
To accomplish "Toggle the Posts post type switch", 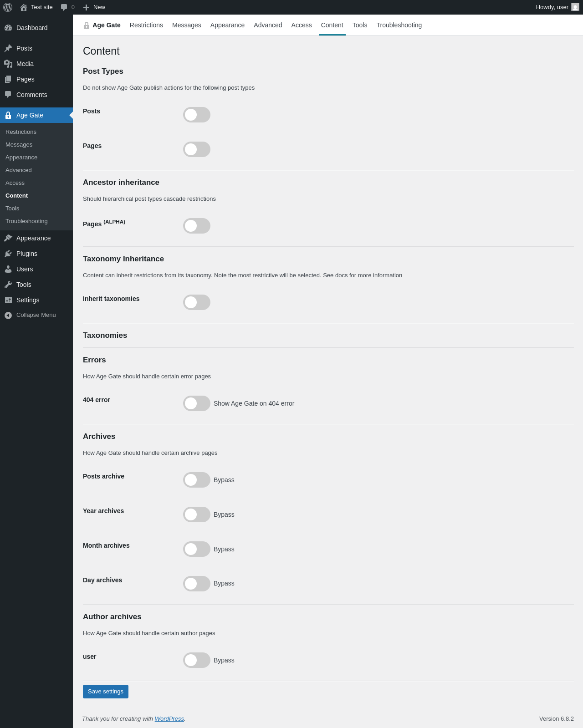I will click(197, 115).
